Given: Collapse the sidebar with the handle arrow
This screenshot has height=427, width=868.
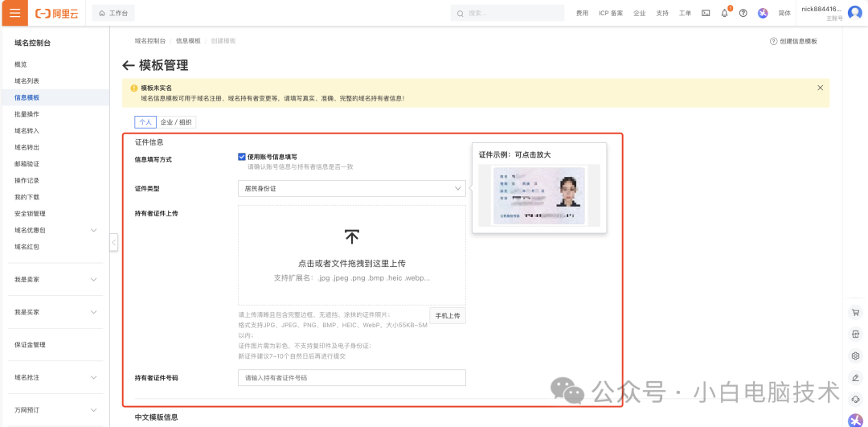Looking at the screenshot, I should pyautogui.click(x=113, y=242).
